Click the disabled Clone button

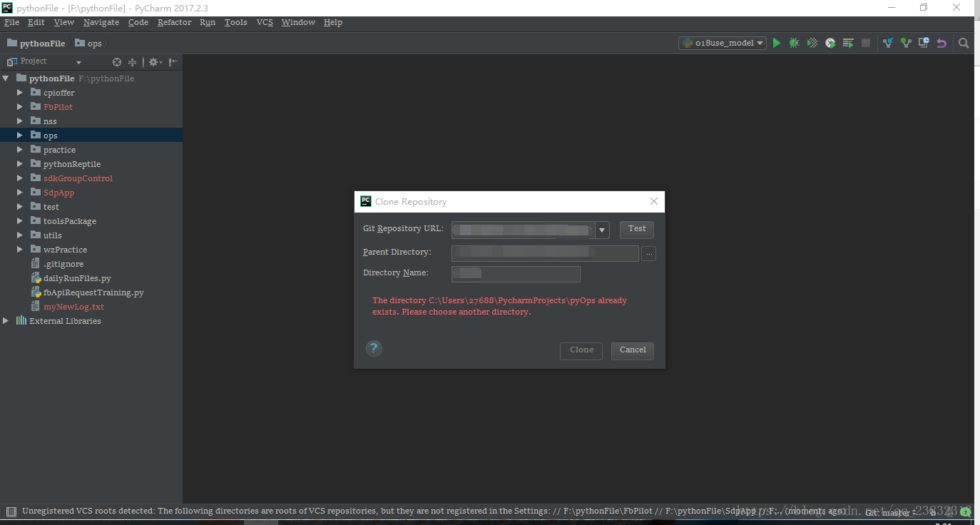581,350
